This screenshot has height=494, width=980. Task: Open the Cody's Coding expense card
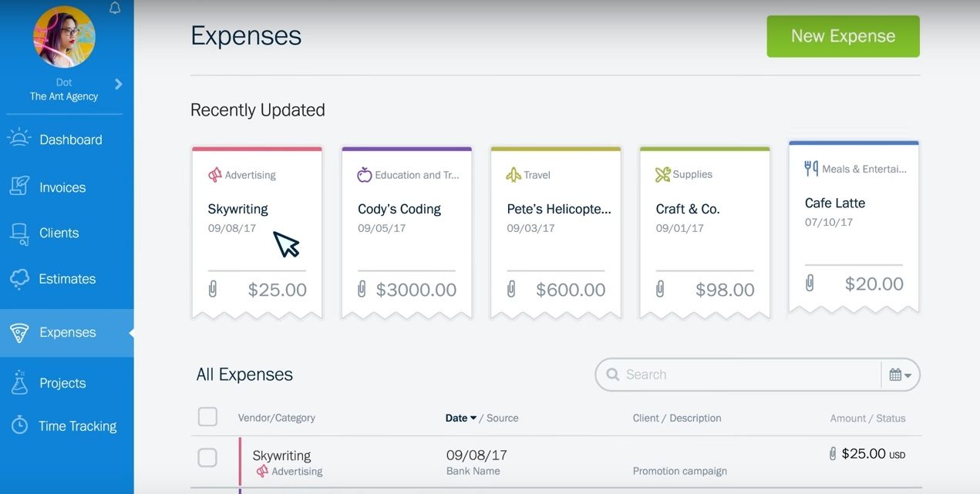click(x=399, y=209)
